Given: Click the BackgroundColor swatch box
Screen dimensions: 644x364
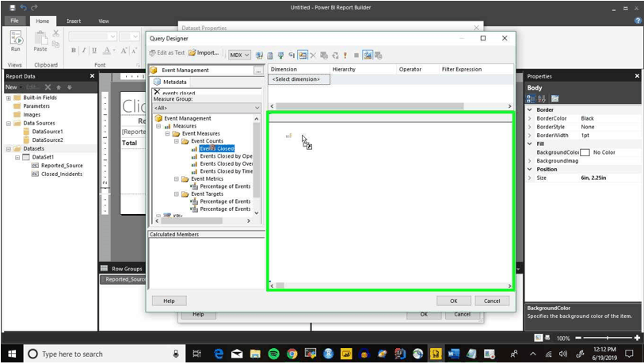Looking at the screenshot, I should pyautogui.click(x=585, y=152).
